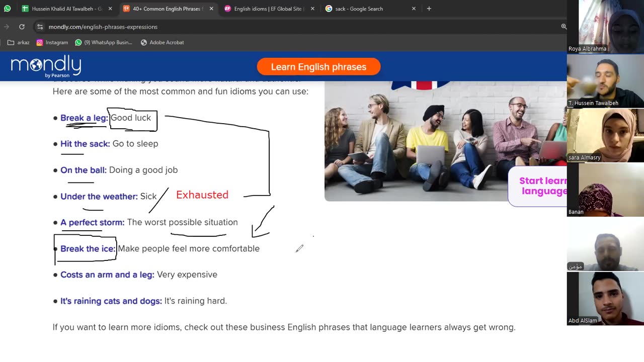Viewport: 644px width, 362px height.
Task: Select 'Costs an arm and a leg:' text
Action: coord(107,275)
